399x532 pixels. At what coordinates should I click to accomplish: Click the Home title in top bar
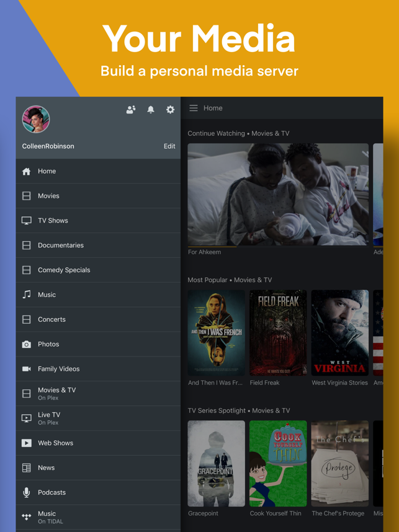(x=213, y=108)
